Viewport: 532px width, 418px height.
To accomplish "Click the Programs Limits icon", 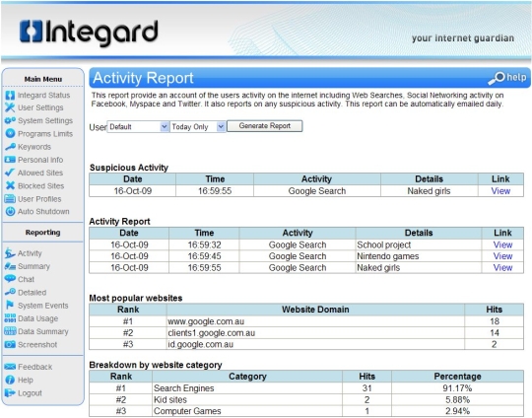I will (10, 133).
